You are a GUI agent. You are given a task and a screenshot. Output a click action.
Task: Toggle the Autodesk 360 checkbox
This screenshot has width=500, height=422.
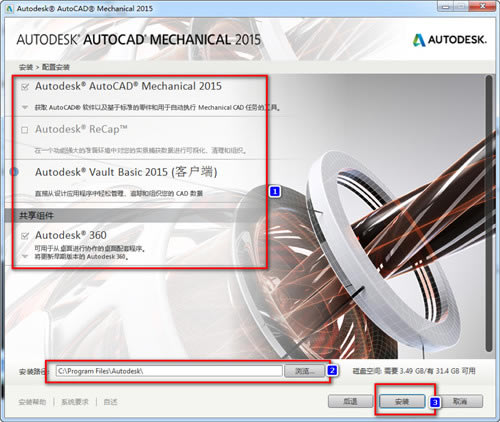pos(25,236)
